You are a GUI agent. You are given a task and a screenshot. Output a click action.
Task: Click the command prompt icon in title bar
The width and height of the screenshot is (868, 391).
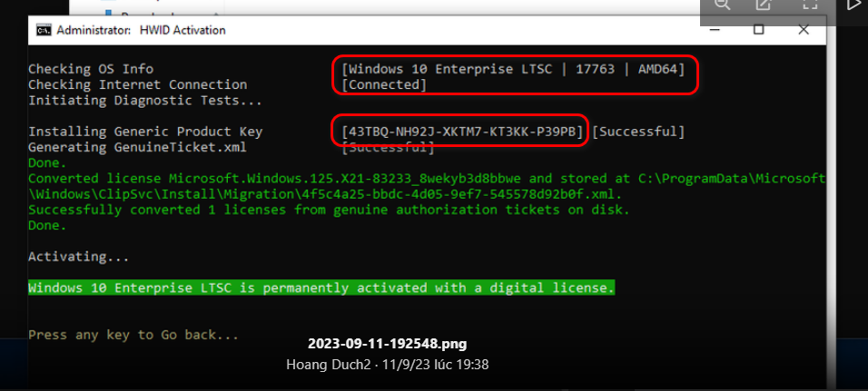coord(44,31)
